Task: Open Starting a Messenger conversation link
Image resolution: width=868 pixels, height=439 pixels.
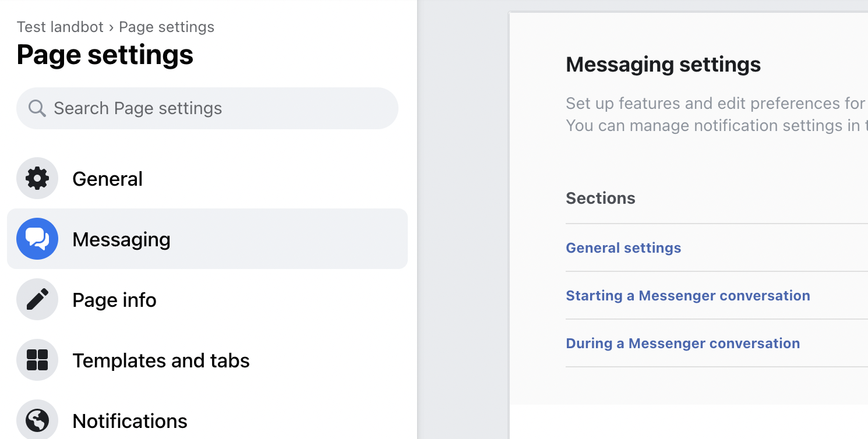Action: point(688,295)
